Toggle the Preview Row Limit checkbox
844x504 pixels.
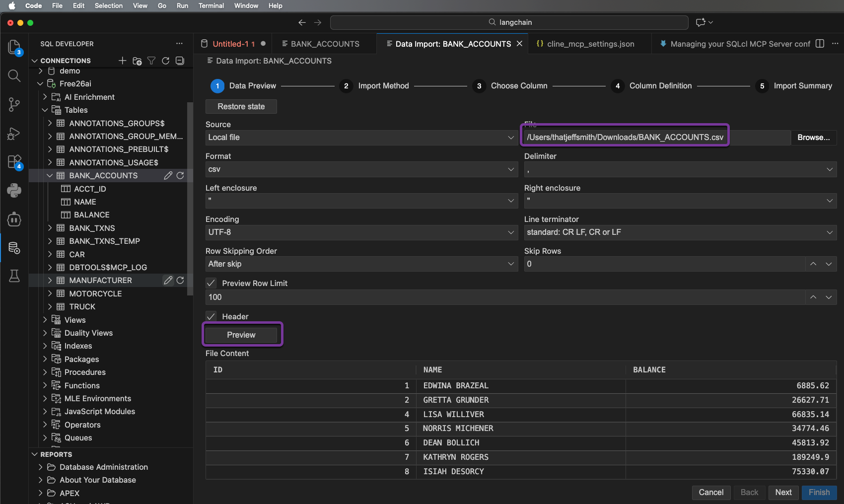211,283
